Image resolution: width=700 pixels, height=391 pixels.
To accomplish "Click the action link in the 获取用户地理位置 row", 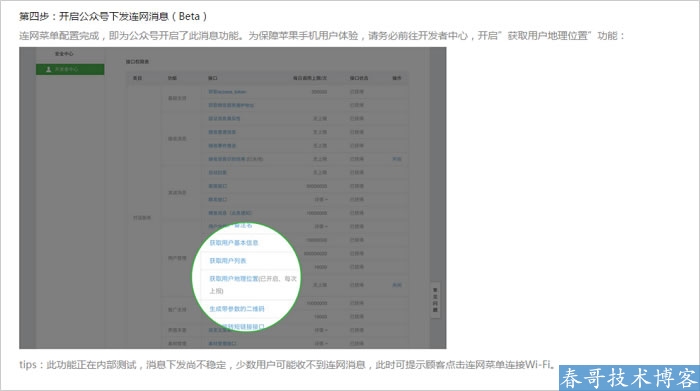I will point(397,285).
